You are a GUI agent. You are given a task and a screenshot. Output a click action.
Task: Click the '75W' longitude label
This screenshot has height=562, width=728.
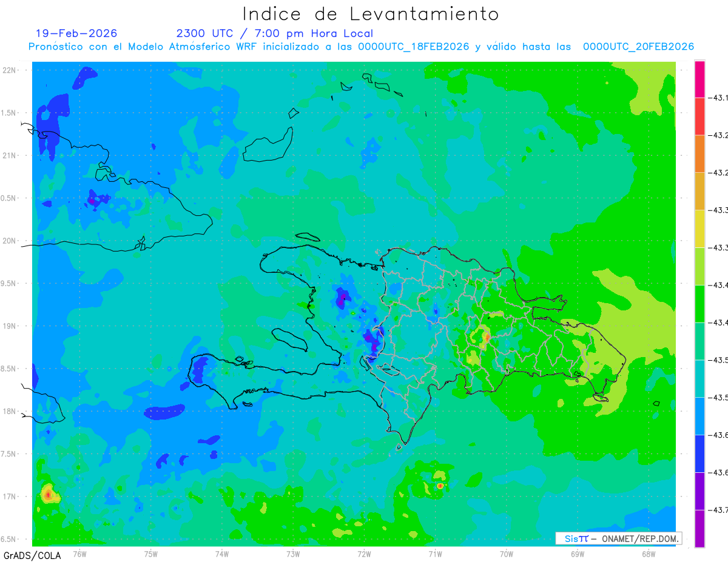click(x=151, y=554)
